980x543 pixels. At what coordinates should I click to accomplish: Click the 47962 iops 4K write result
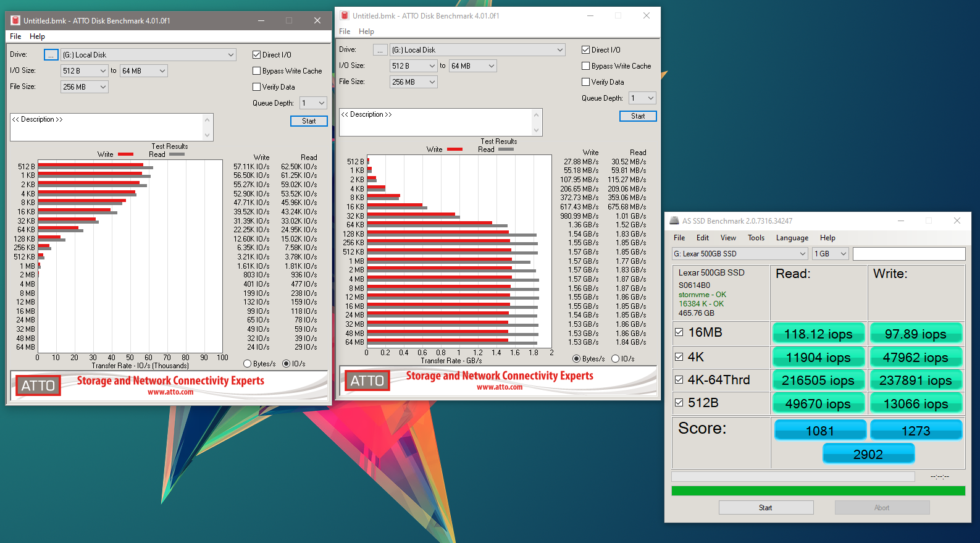point(916,357)
